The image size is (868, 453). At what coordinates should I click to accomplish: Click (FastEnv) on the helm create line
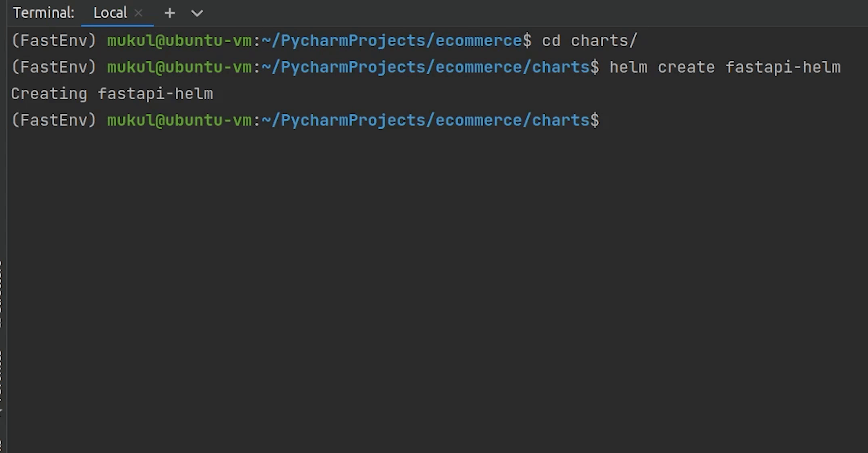pos(54,67)
